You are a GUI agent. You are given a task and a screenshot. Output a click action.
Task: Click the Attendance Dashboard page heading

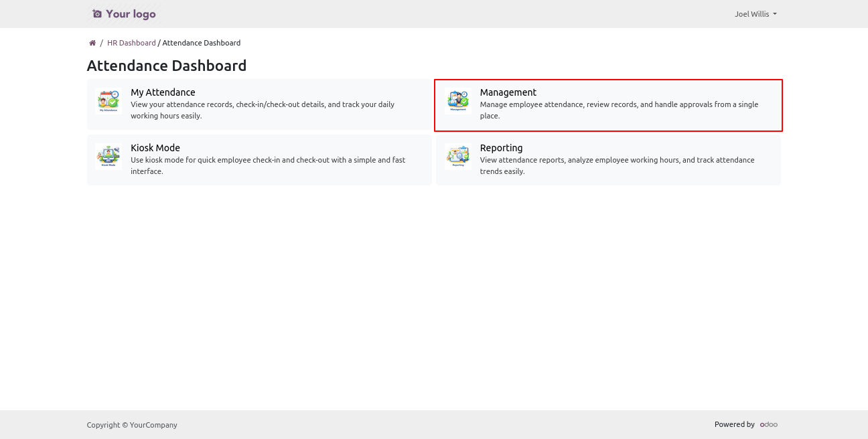[x=167, y=66]
